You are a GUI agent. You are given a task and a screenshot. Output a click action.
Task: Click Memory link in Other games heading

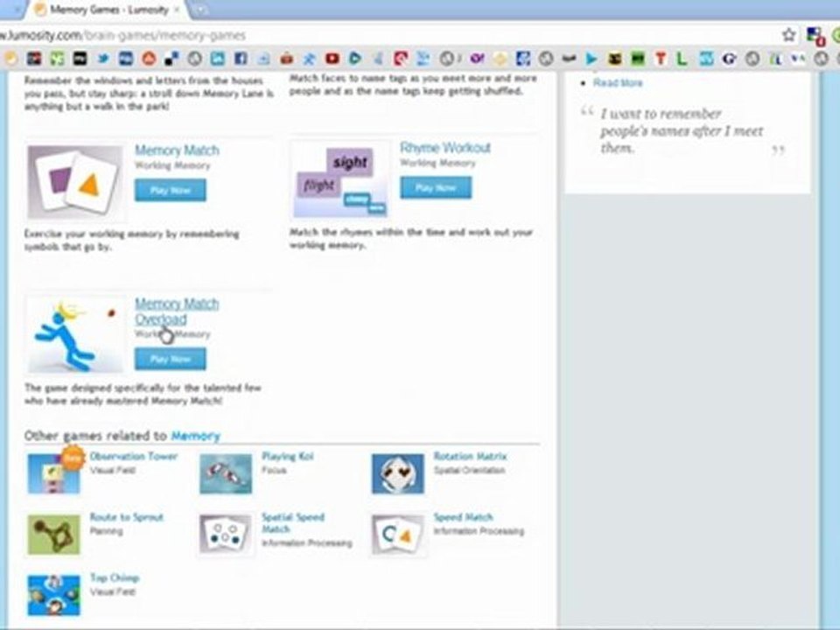pos(195,436)
